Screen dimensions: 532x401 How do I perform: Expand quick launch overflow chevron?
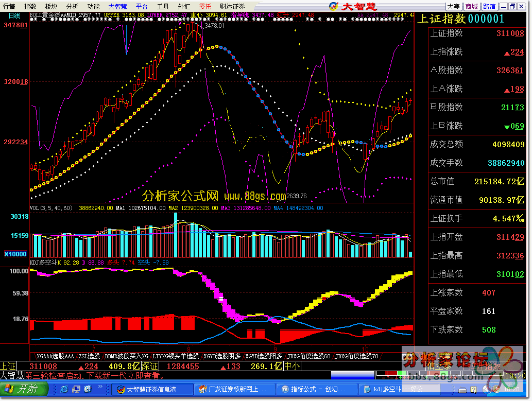pyautogui.click(x=100, y=387)
